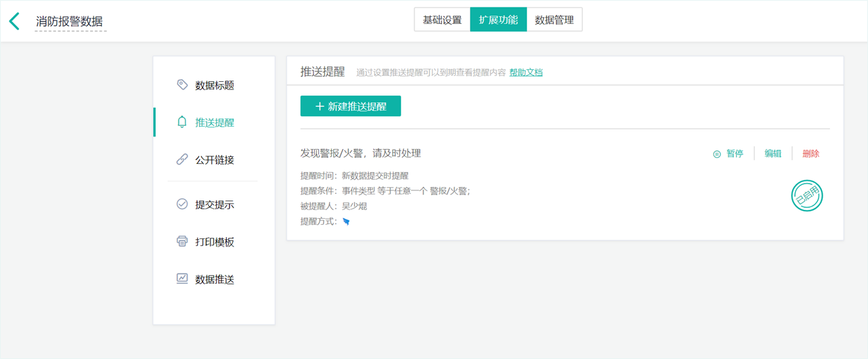The image size is (868, 359).
Task: Edit the reminder via 编辑
Action: click(x=773, y=154)
